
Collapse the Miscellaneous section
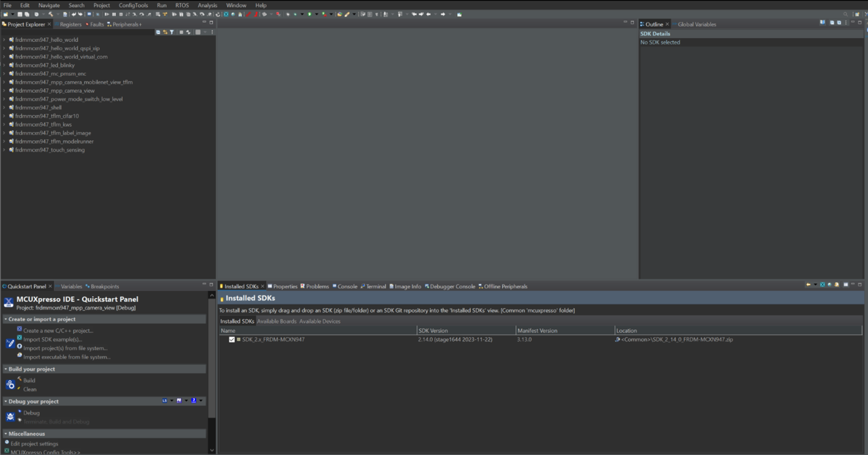(x=5, y=434)
